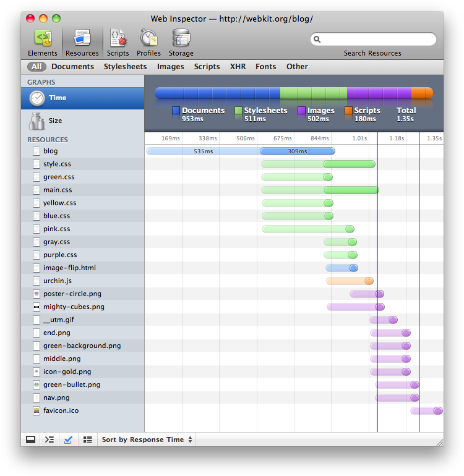Filter resources by Stylesheets
Viewport: 464px width, 476px height.
pos(125,67)
